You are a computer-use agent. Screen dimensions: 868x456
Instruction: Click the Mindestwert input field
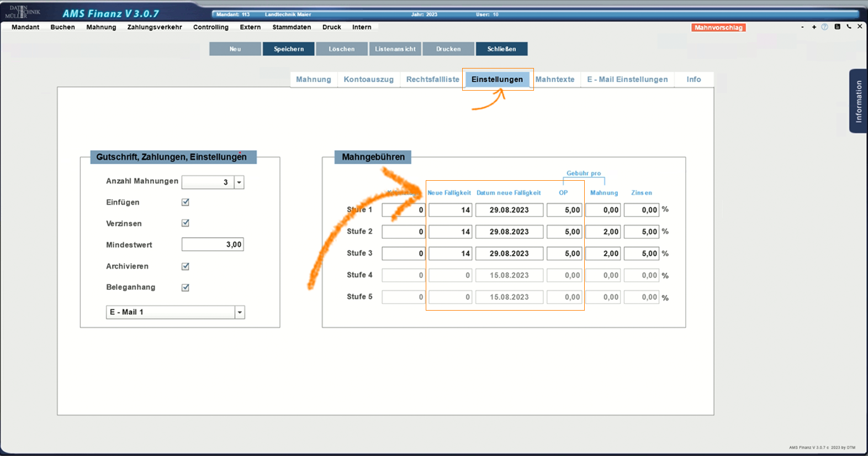(213, 244)
